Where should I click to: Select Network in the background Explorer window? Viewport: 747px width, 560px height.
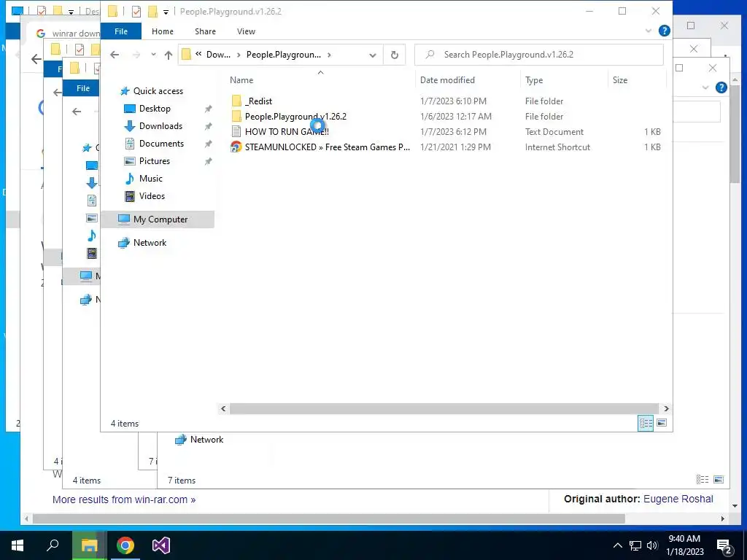199,440
